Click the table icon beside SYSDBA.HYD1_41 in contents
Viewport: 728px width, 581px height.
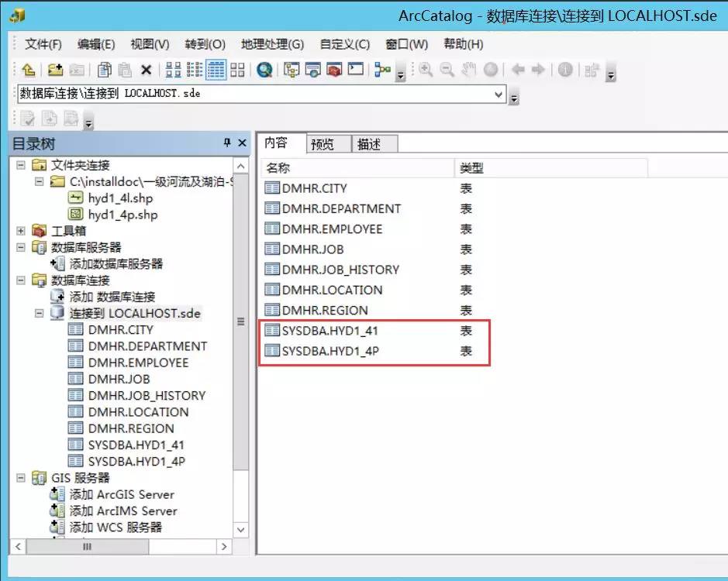click(271, 331)
